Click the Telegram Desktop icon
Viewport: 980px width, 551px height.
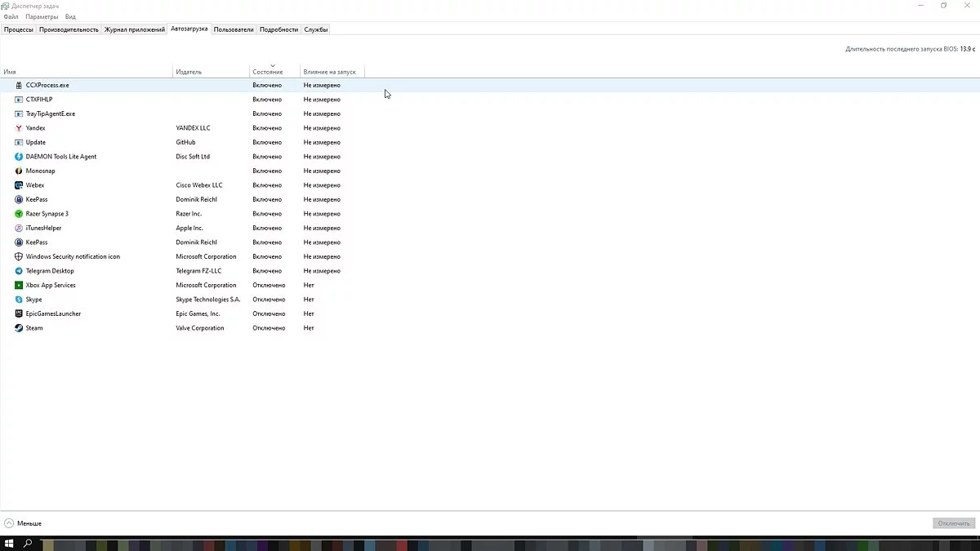click(x=19, y=271)
